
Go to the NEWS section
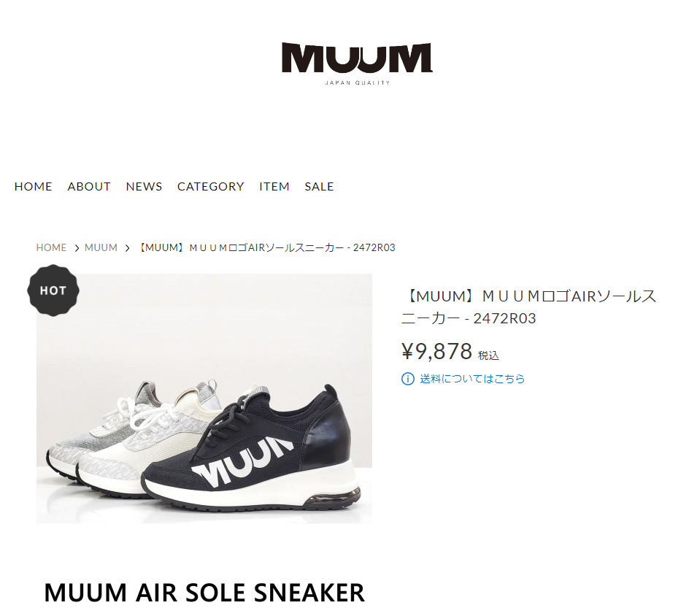(x=144, y=187)
